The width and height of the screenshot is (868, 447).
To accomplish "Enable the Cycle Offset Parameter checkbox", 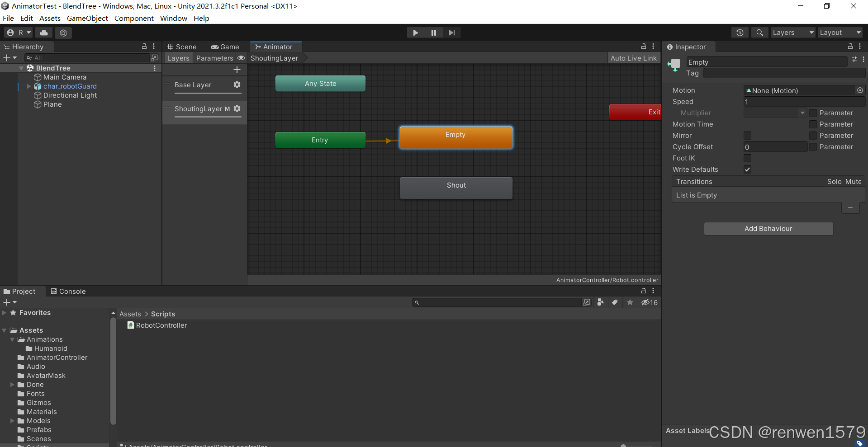I will pos(813,147).
